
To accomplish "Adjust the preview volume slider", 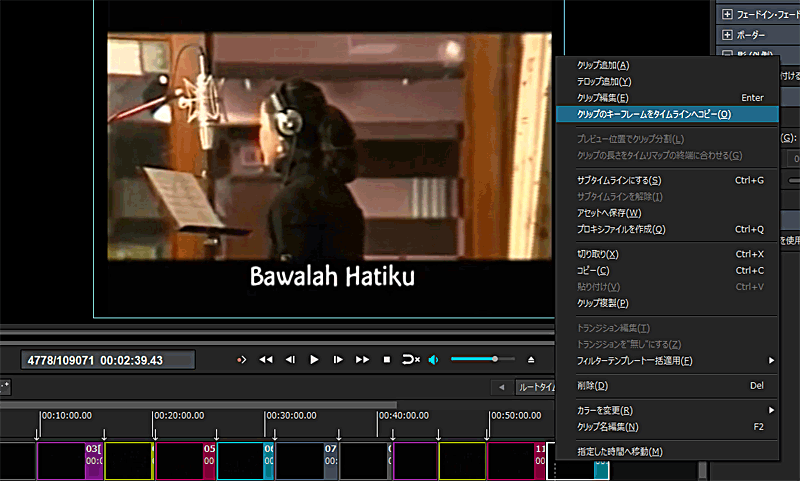I will tap(483, 359).
